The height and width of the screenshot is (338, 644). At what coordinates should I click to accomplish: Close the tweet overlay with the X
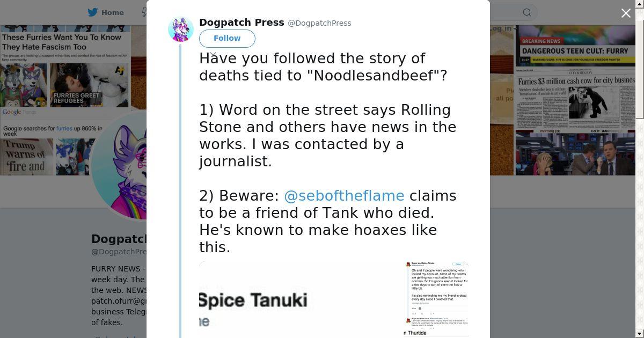click(x=626, y=13)
